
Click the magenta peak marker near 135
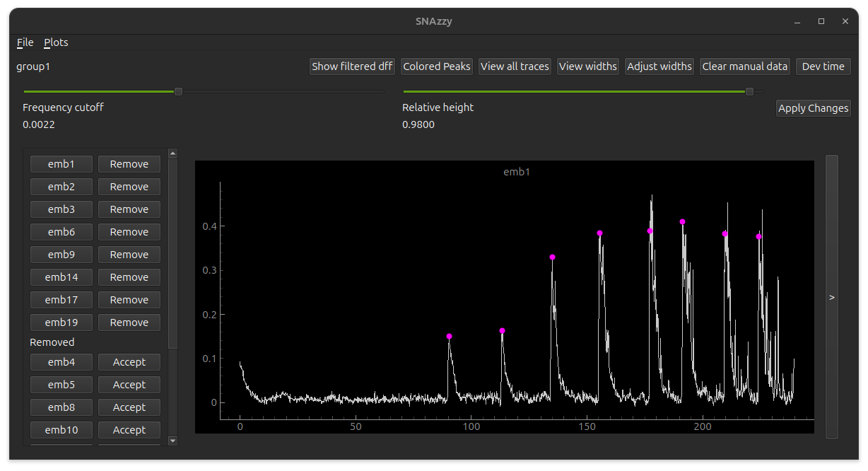click(552, 257)
